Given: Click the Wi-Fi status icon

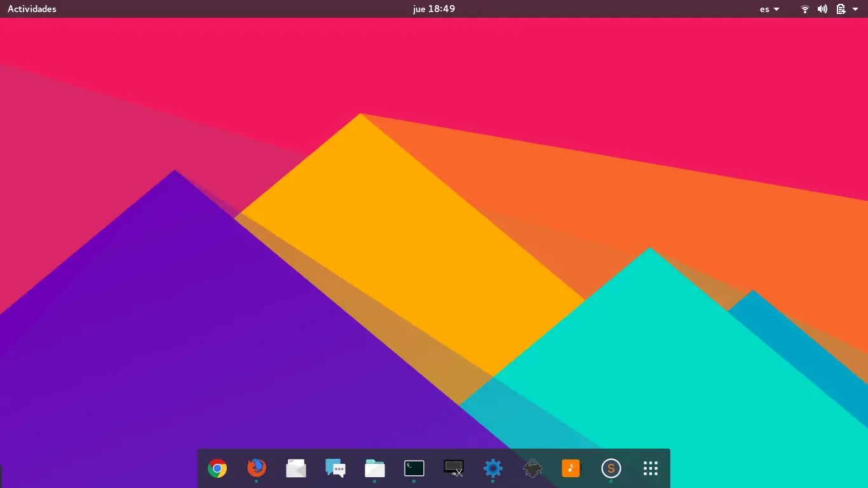Looking at the screenshot, I should (x=805, y=9).
